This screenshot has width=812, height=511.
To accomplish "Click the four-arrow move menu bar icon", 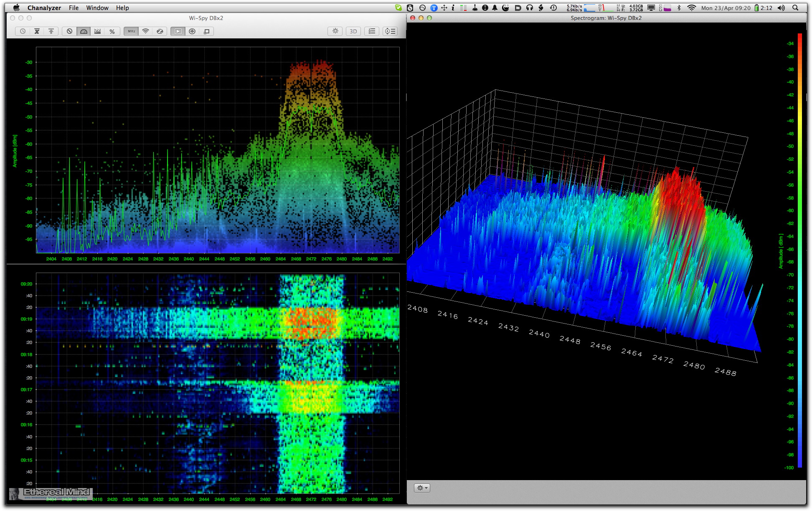I will coord(444,8).
